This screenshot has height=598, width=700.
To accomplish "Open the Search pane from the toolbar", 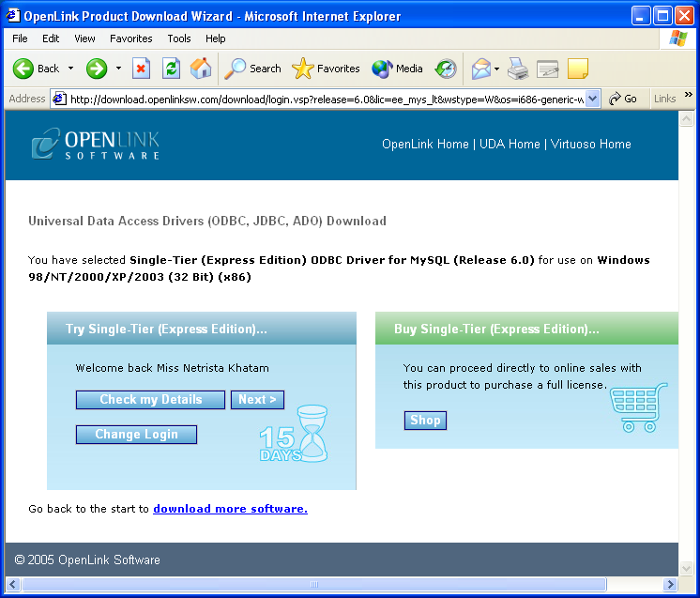I will (x=252, y=69).
